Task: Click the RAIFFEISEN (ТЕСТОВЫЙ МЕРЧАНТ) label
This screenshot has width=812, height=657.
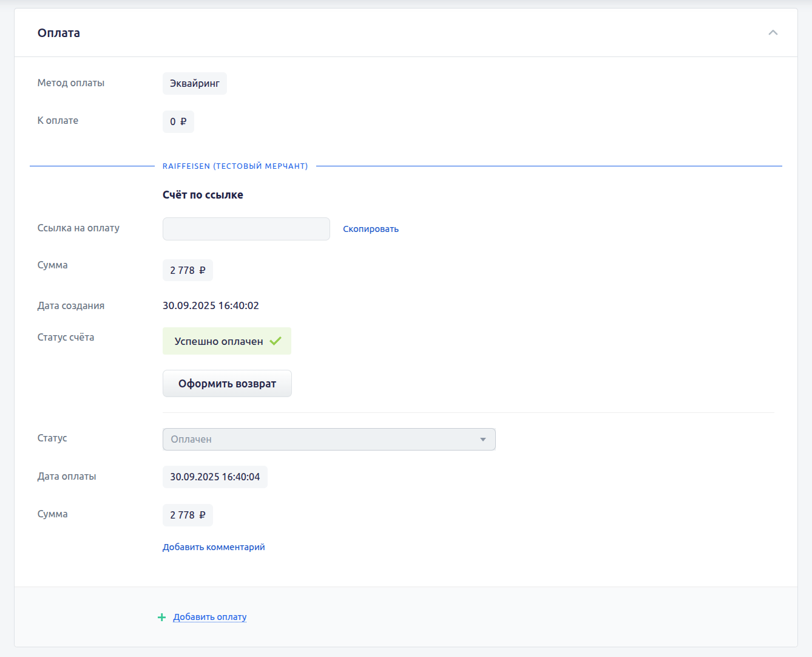Action: [x=235, y=166]
